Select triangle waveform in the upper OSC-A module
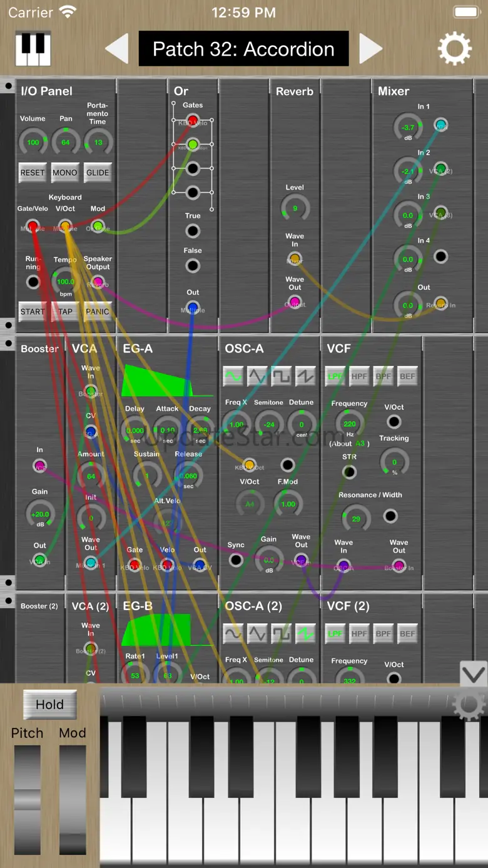This screenshot has width=488, height=868. (257, 376)
